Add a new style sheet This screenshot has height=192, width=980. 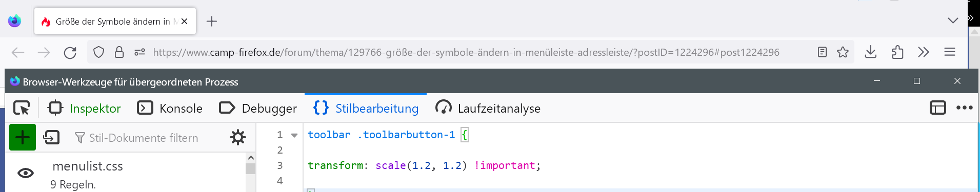click(23, 137)
